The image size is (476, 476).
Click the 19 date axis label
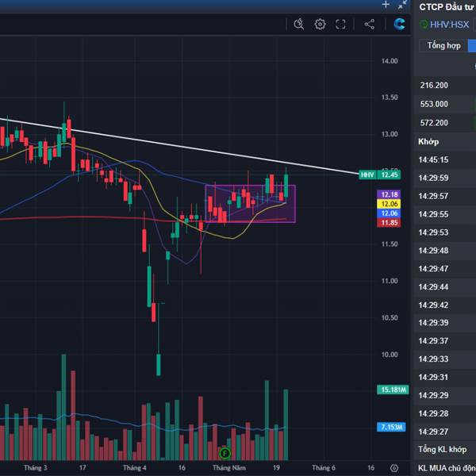(x=276, y=468)
